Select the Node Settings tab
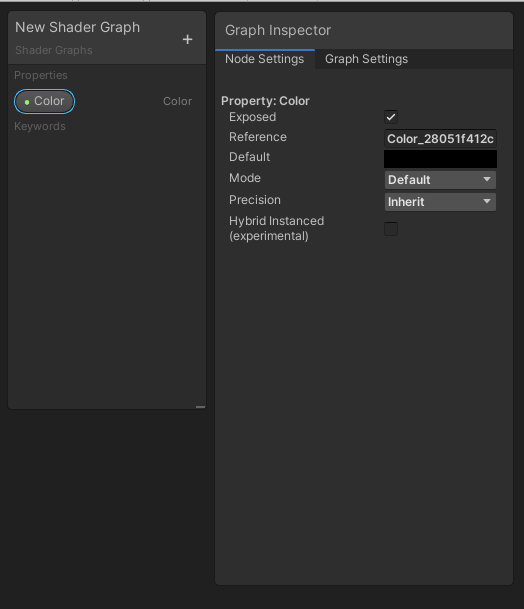This screenshot has width=524, height=609. point(265,59)
